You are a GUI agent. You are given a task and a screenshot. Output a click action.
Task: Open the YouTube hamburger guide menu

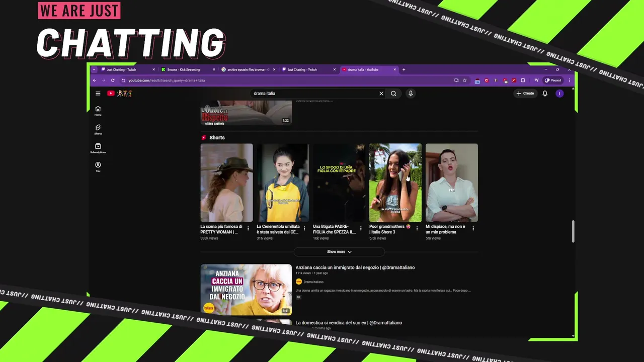coord(98,94)
